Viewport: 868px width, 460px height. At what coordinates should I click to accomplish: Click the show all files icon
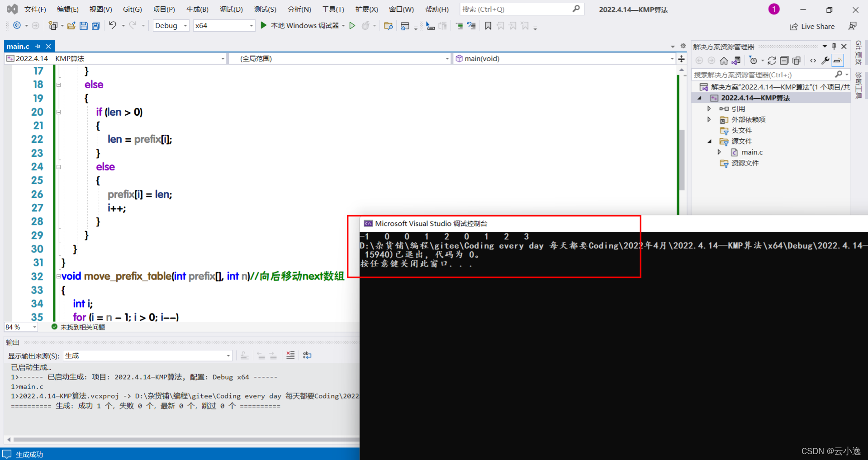(797, 61)
